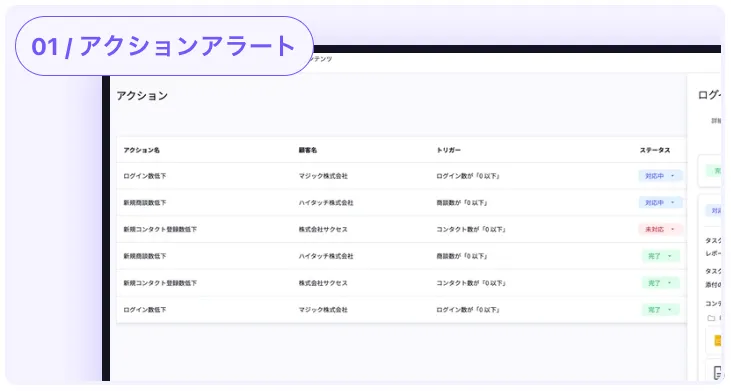Click the 顧客名 column header

(x=308, y=150)
